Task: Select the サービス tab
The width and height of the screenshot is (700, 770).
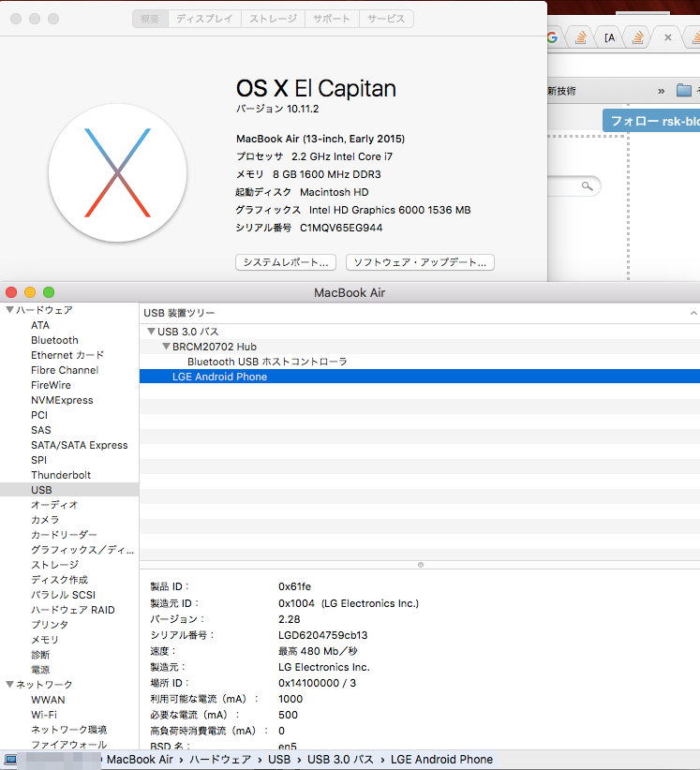Action: 386,19
